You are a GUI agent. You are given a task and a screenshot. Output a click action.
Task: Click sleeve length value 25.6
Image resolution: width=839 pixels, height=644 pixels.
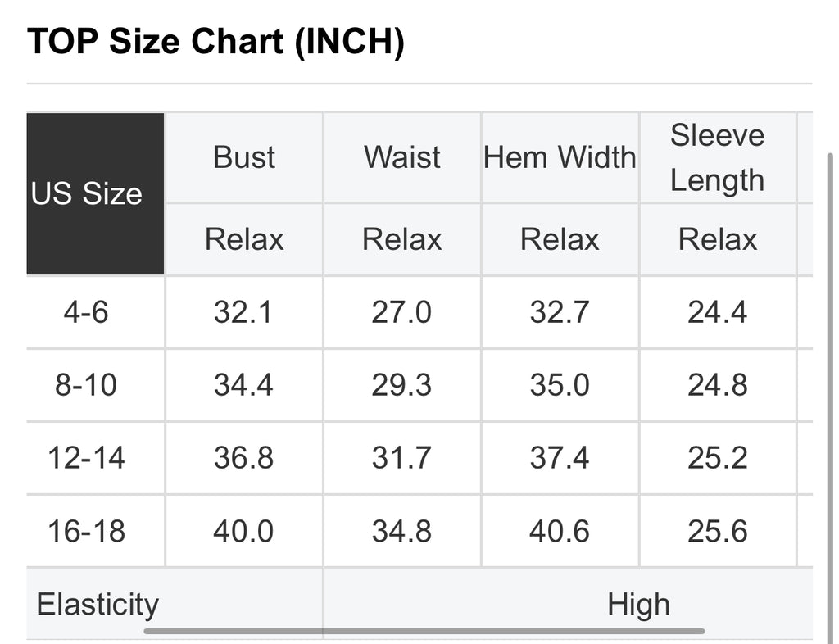(717, 531)
